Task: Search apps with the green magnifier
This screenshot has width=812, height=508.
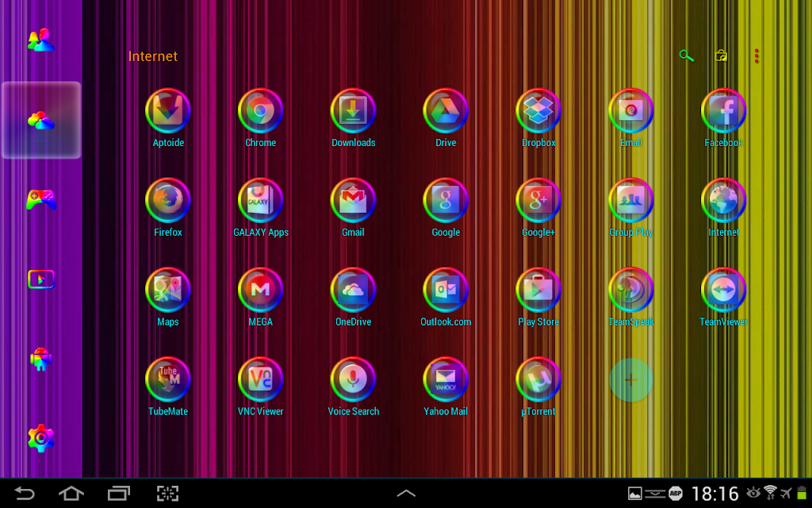Action: pos(687,56)
